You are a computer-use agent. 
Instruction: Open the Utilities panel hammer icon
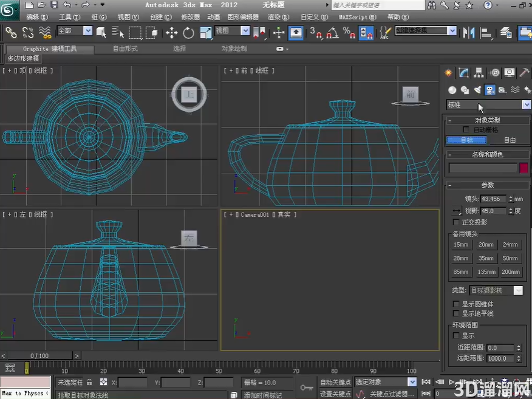click(x=524, y=72)
